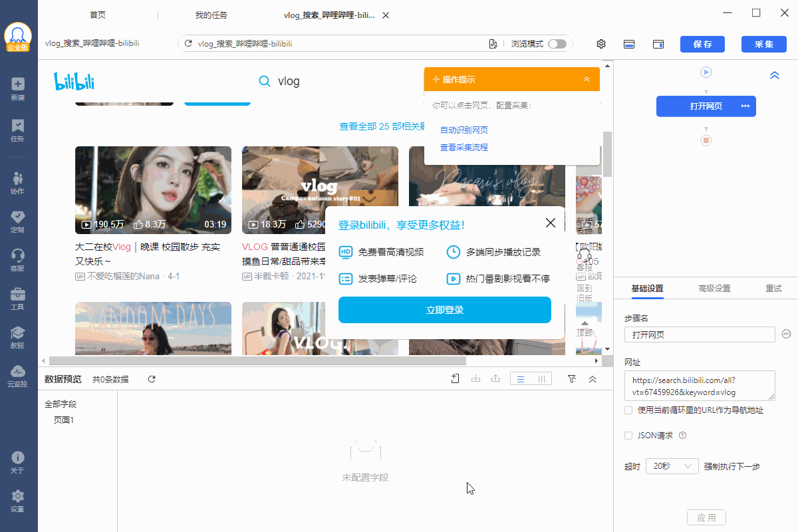Open the 超时 20秒 dropdown
798x532 pixels.
point(672,466)
